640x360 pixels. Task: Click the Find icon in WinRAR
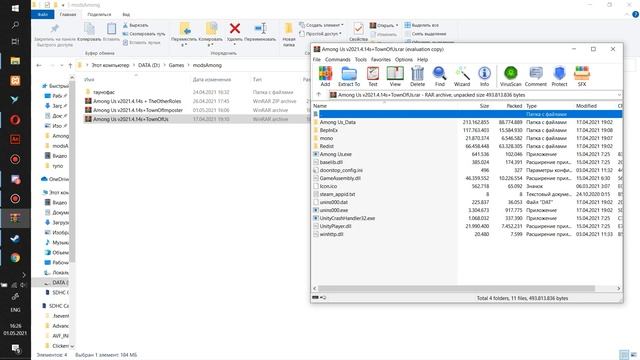[x=440, y=76]
